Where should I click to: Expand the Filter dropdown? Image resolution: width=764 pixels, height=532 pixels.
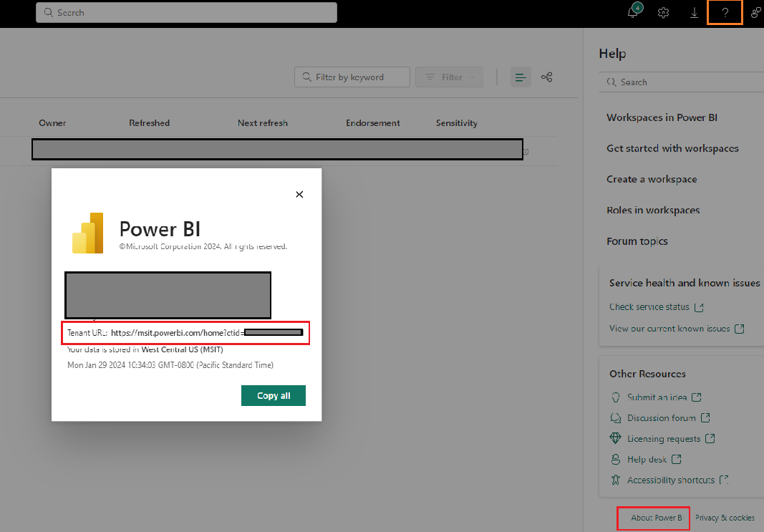[449, 77]
